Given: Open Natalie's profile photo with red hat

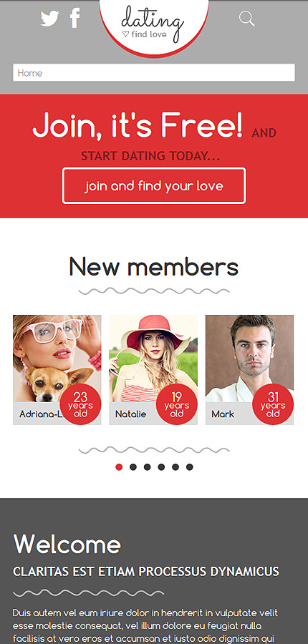Looking at the screenshot, I should (x=153, y=358).
